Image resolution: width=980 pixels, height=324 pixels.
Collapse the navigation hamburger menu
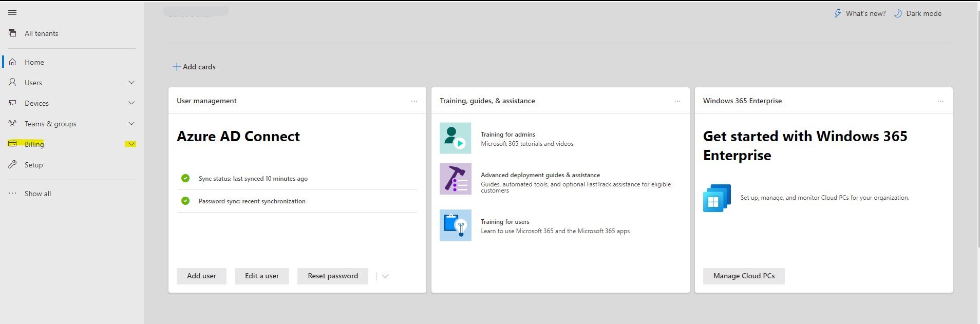click(x=12, y=12)
